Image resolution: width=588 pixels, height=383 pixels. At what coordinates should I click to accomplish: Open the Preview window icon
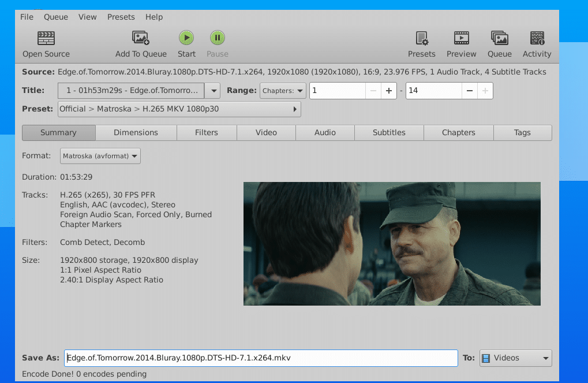click(x=461, y=38)
